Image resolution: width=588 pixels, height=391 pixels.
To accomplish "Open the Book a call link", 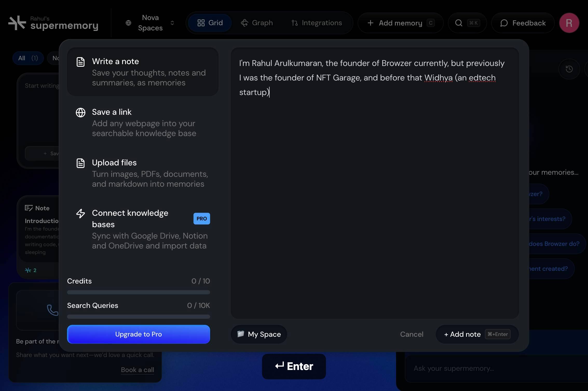I will click(x=138, y=370).
